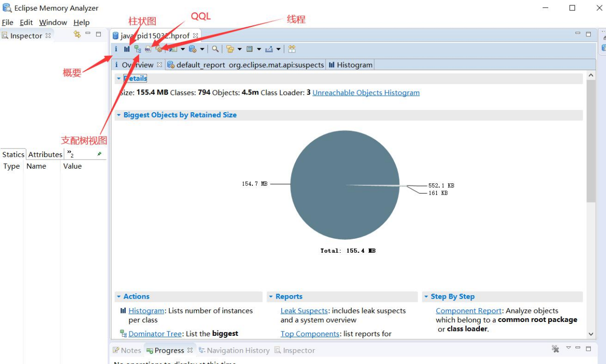Minimize the heap dump editor area

pos(578,33)
